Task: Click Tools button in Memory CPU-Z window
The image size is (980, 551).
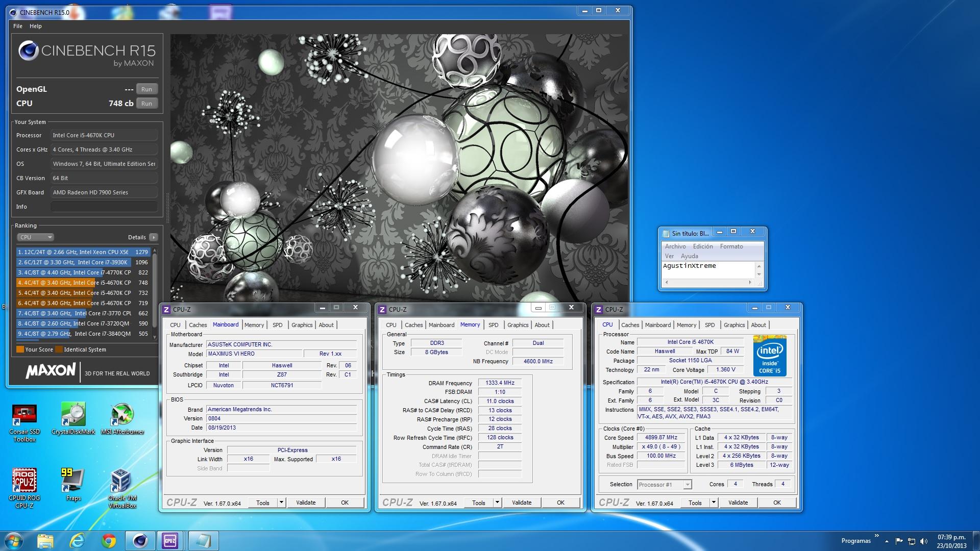Action: coord(479,503)
